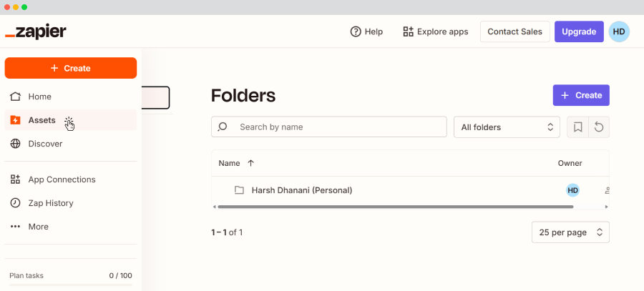
Task: Open Explore apps grid
Action: click(435, 31)
